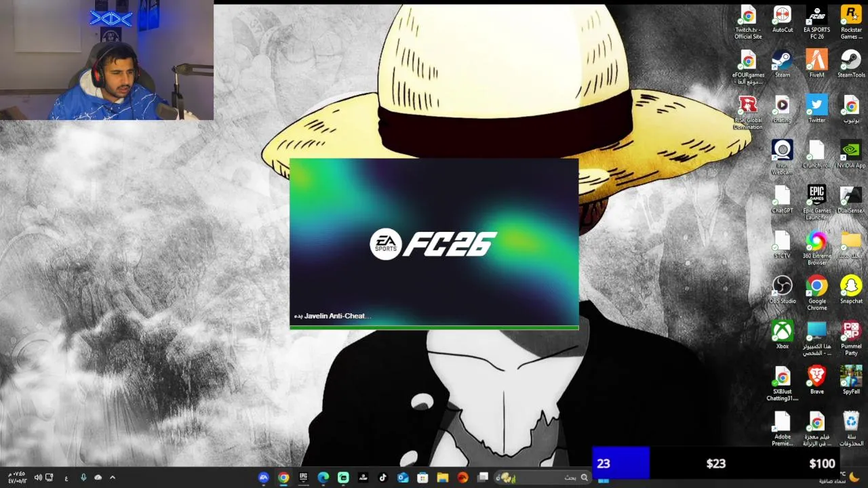
Task: Select the DualSenseX desktop icon
Action: [x=851, y=200]
